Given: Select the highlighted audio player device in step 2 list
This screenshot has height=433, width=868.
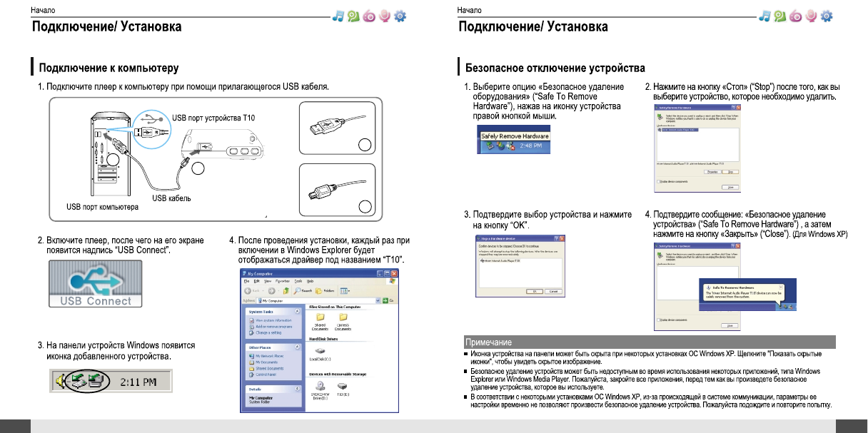Looking at the screenshot, I should pyautogui.click(x=680, y=130).
